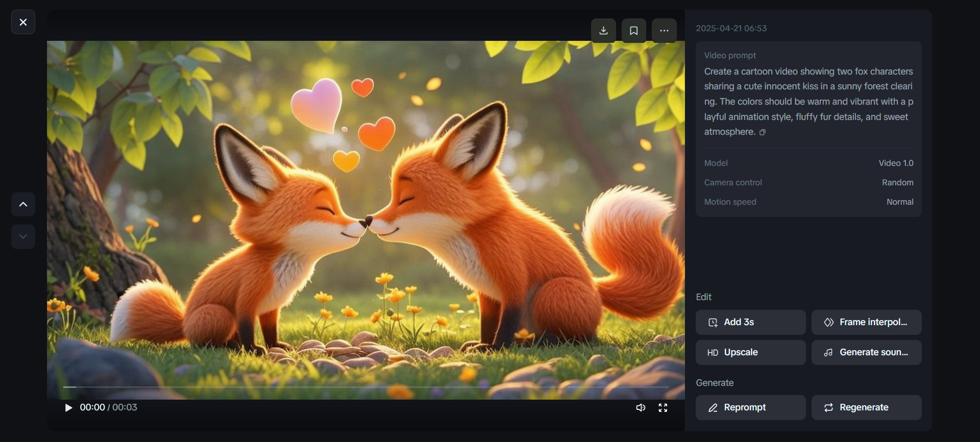Enter fullscreen video mode
980x442 pixels.
(663, 408)
